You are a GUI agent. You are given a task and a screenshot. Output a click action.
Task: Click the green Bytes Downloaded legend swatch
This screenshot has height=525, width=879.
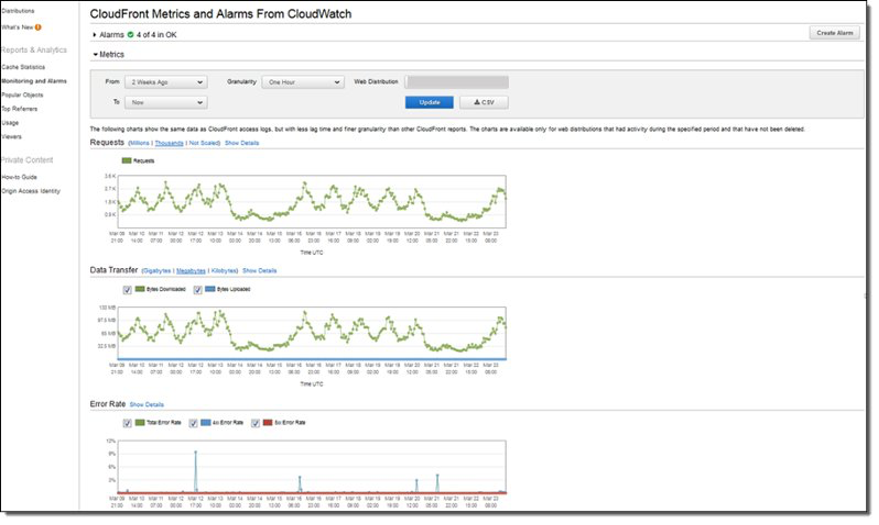[140, 289]
